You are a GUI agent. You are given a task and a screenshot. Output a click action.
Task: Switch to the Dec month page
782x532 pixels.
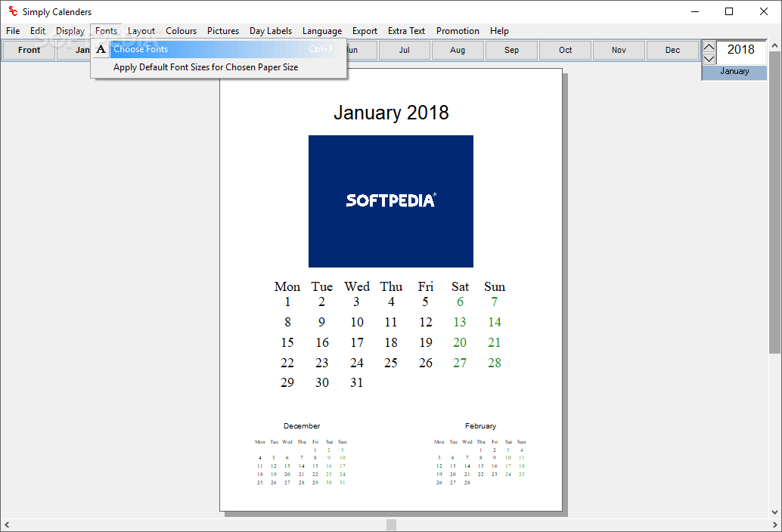[672, 50]
